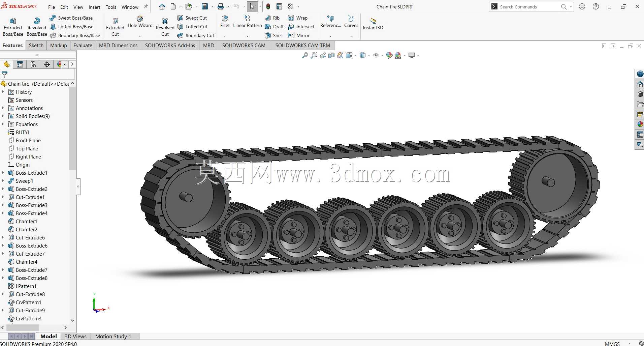Expand the Solid Bodies(9) folder
Screen dimensions: 644x346
point(3,116)
